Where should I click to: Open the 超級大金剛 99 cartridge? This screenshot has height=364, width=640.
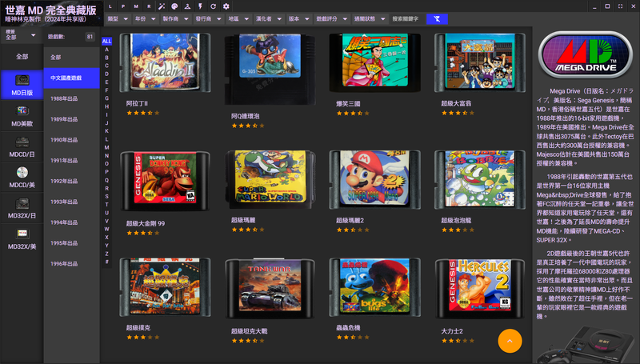[x=165, y=181]
